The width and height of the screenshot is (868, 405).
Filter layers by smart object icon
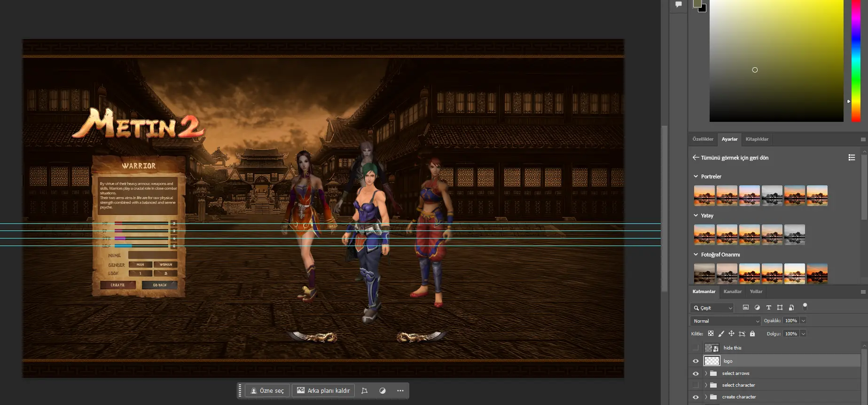click(791, 308)
